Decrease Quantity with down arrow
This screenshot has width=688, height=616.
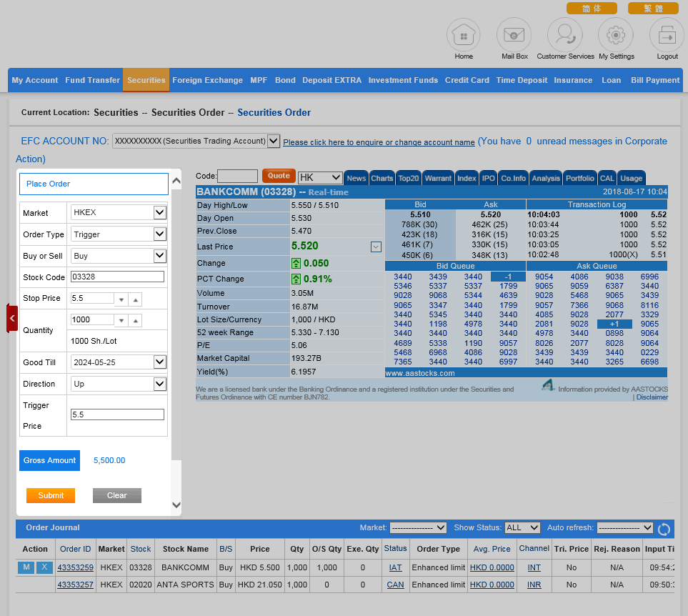tap(121, 321)
